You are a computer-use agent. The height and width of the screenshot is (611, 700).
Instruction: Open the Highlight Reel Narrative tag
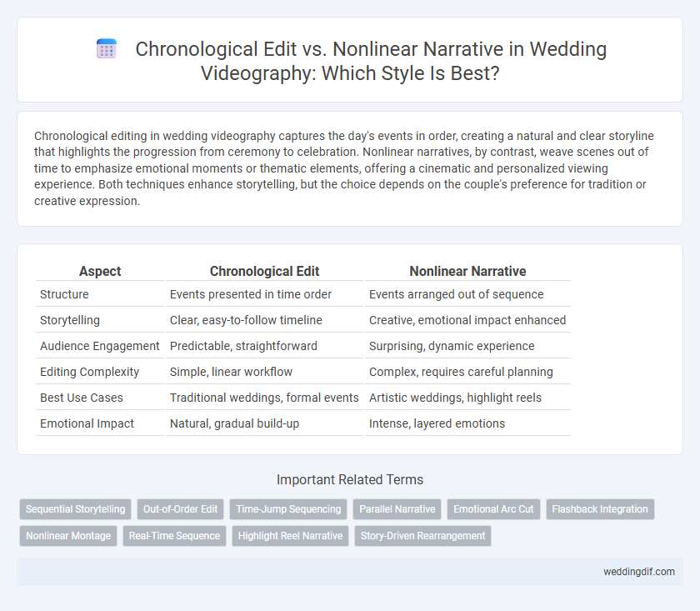pos(290,536)
